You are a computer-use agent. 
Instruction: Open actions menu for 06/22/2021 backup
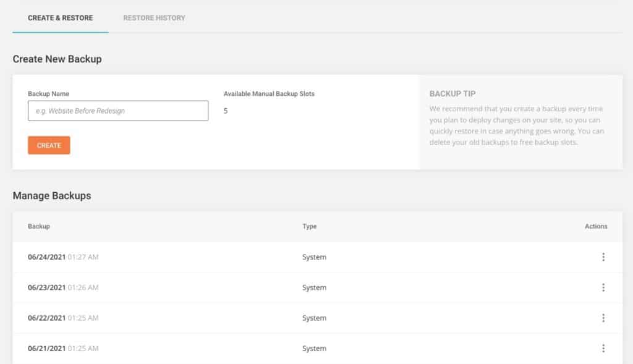click(x=603, y=318)
